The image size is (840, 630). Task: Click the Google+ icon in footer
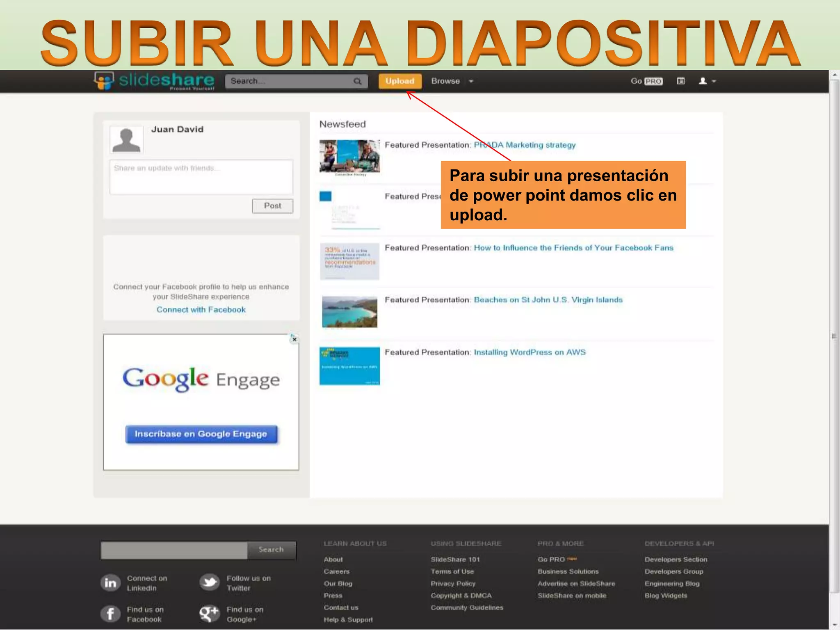pos(210,614)
